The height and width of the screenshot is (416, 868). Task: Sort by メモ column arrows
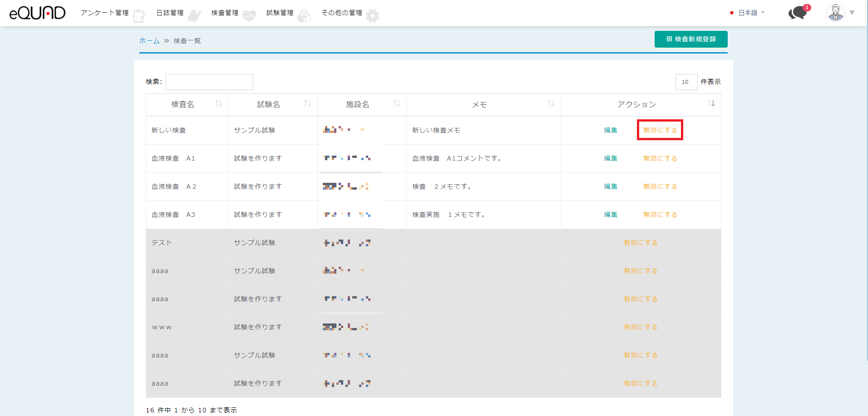pos(551,104)
